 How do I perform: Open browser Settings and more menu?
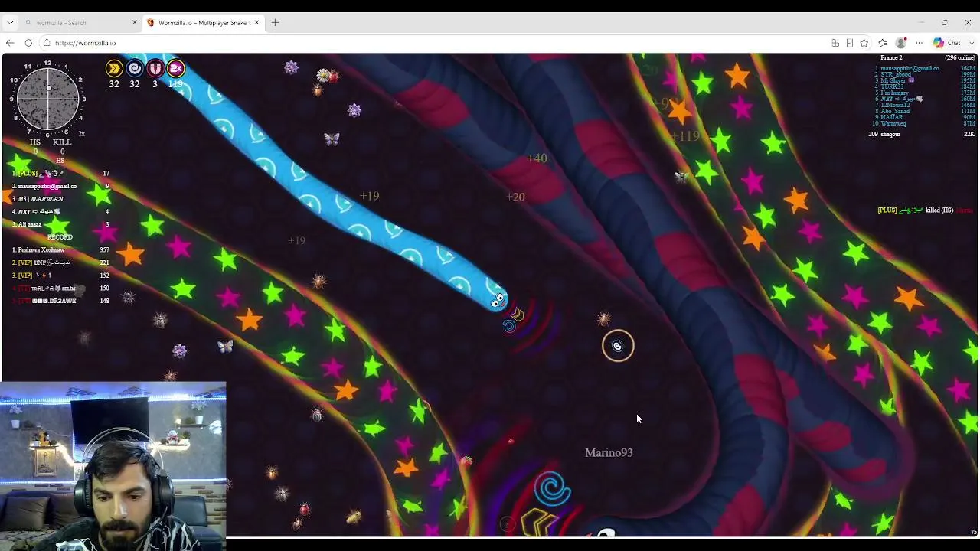(x=919, y=43)
